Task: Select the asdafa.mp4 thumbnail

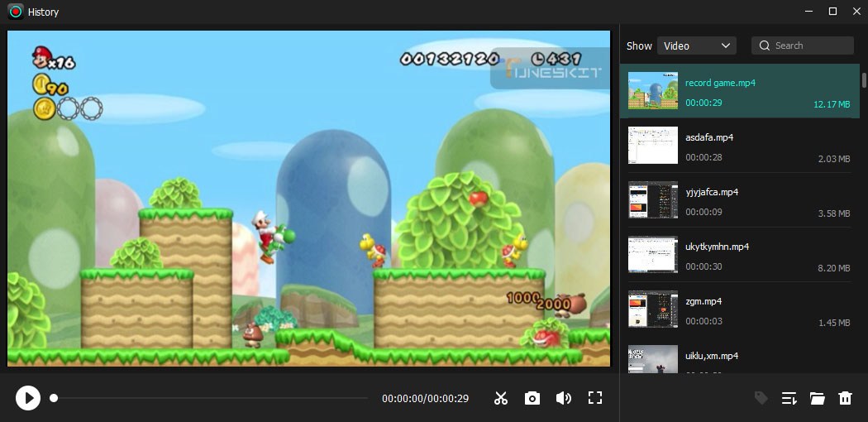Action: coord(653,145)
